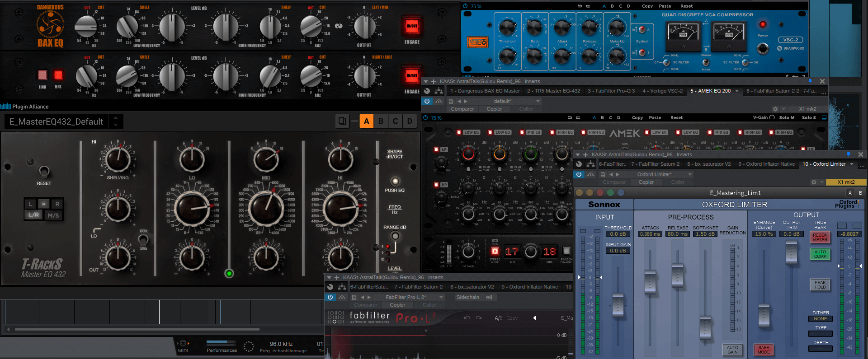Toggle the BAX EQ LINK switch
The height and width of the screenshot is (359, 868).
point(42,75)
